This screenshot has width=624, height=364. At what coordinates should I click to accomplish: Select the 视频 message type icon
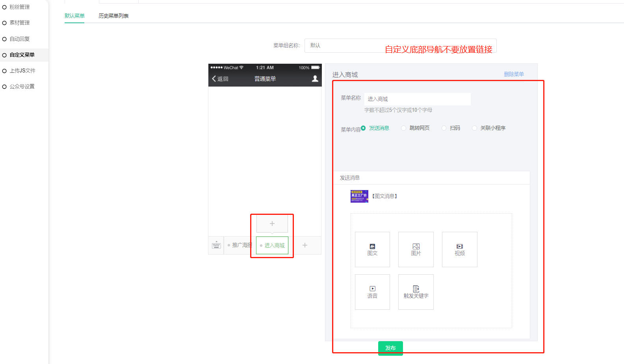pos(459,249)
